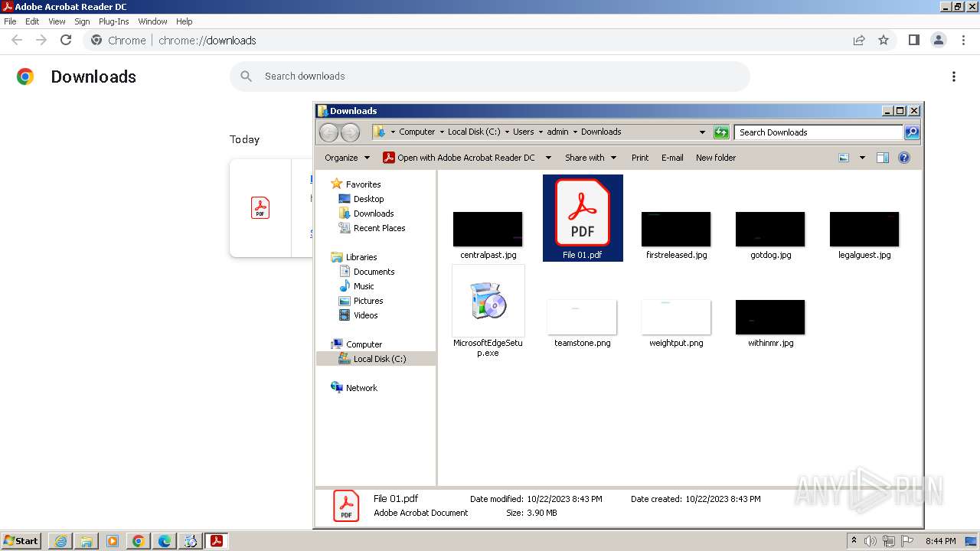Toggle the preview pane
The height and width of the screenshot is (551, 980).
pos(883,158)
